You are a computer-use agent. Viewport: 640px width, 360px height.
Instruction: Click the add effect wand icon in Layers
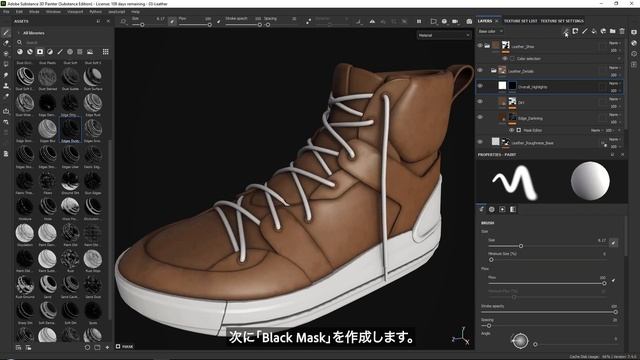click(566, 31)
